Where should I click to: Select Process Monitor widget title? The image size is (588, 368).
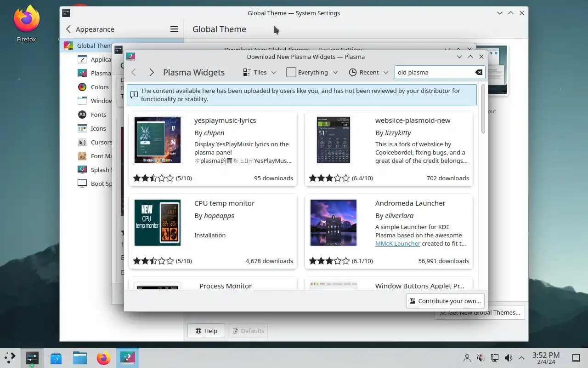(x=226, y=286)
